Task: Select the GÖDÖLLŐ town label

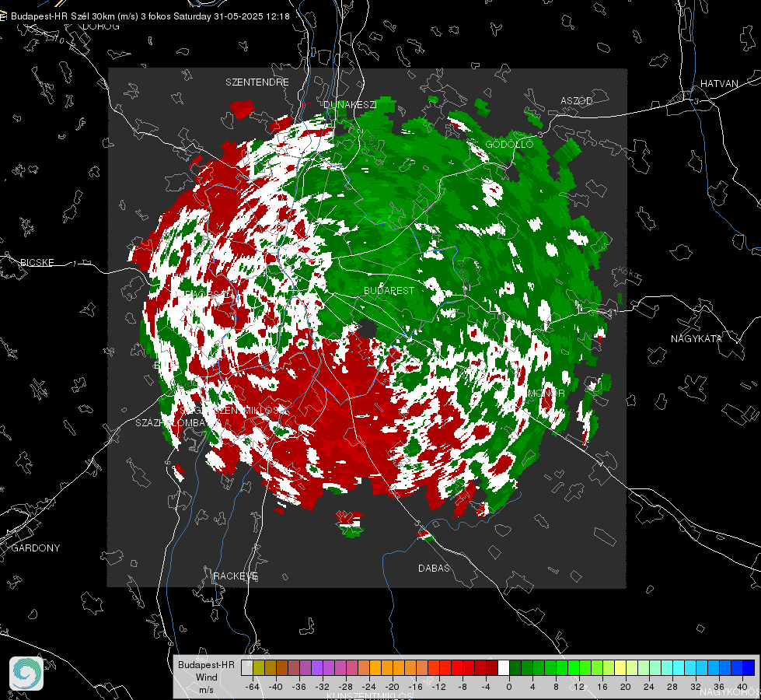Action: tap(509, 144)
